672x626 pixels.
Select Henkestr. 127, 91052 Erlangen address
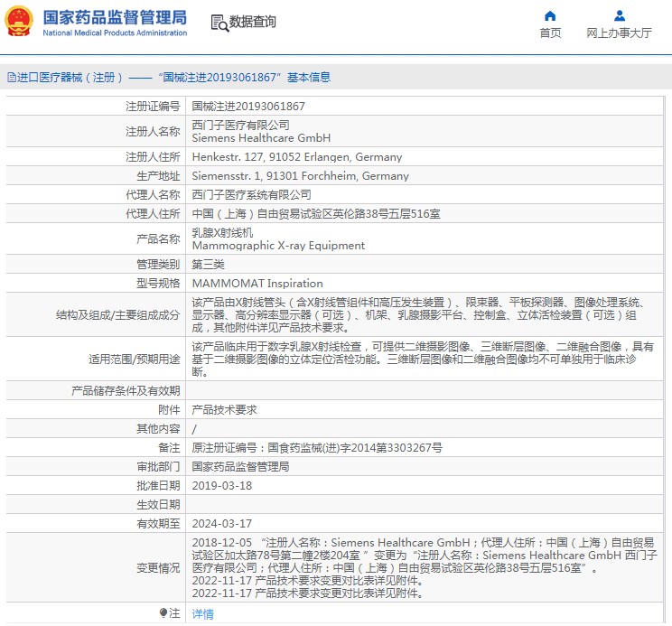click(297, 157)
